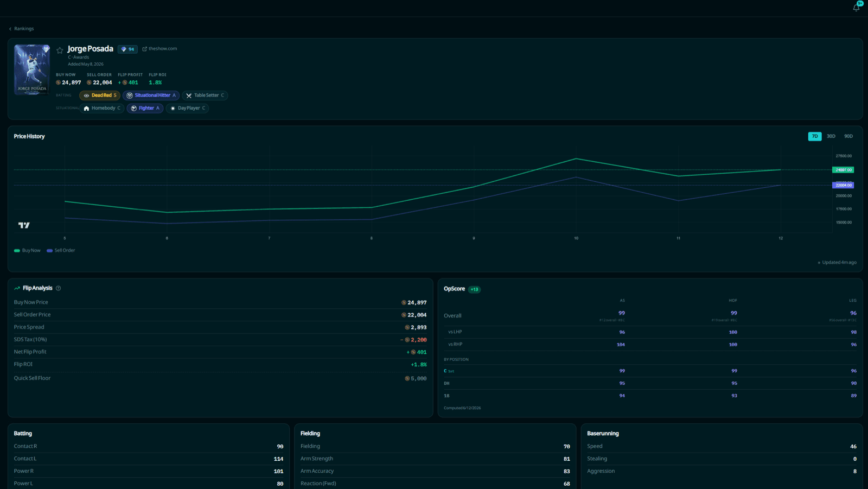Click the Flip ROI 1.8% value in header
Image resolution: width=868 pixels, height=489 pixels.
[155, 82]
